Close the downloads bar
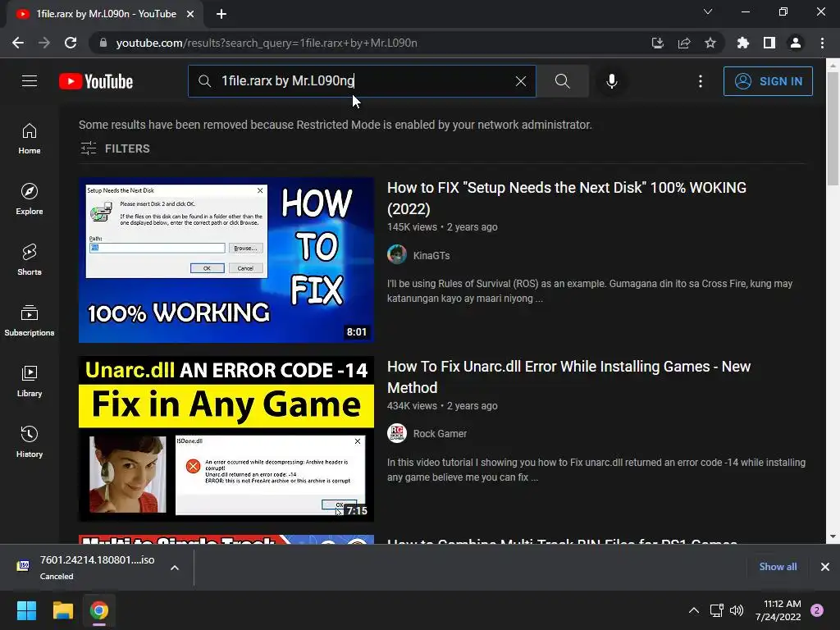The height and width of the screenshot is (630, 840). pos(825,567)
